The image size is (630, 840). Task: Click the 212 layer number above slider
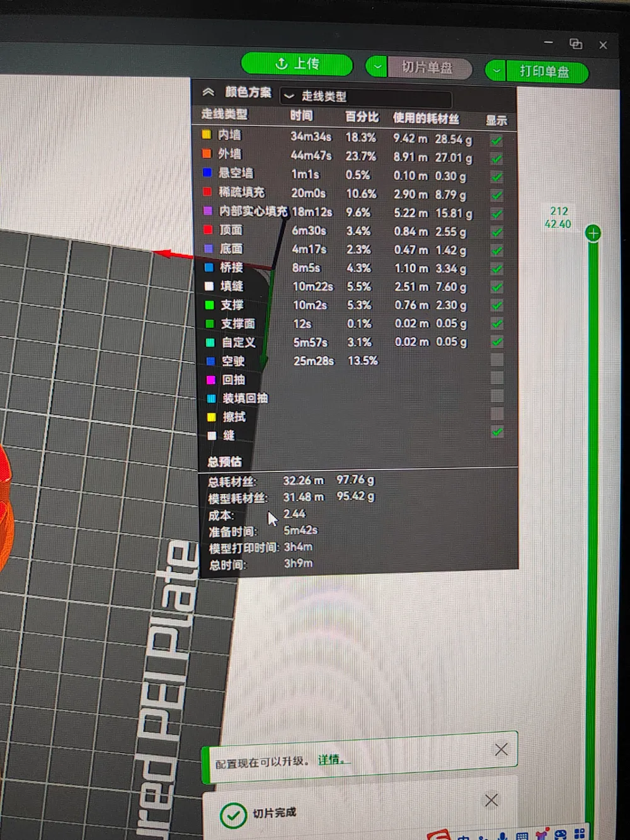coord(559,211)
